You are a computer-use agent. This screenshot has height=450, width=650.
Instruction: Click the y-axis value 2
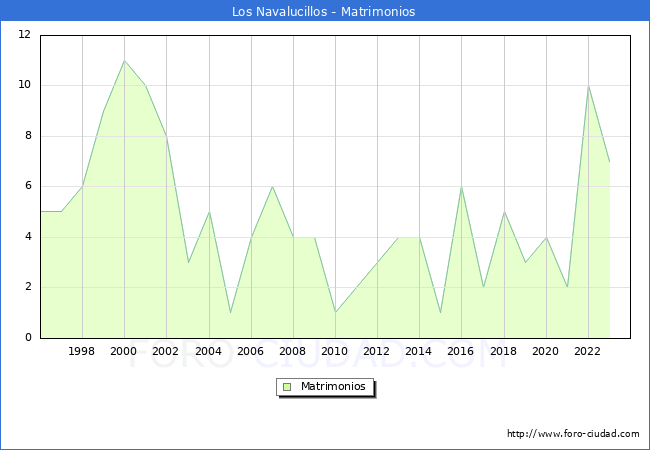click(x=28, y=287)
